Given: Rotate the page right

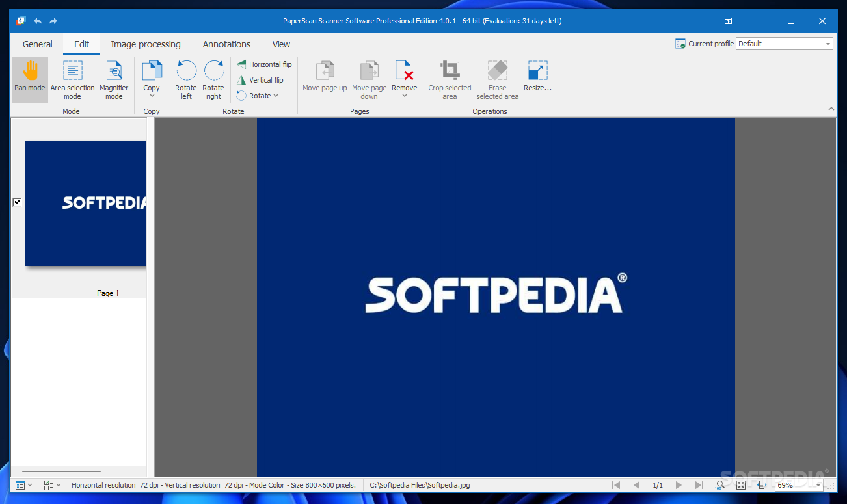Looking at the screenshot, I should [213, 79].
